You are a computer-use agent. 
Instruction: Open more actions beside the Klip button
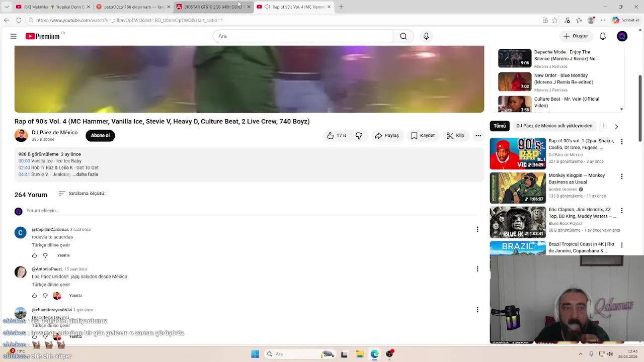coord(478,136)
